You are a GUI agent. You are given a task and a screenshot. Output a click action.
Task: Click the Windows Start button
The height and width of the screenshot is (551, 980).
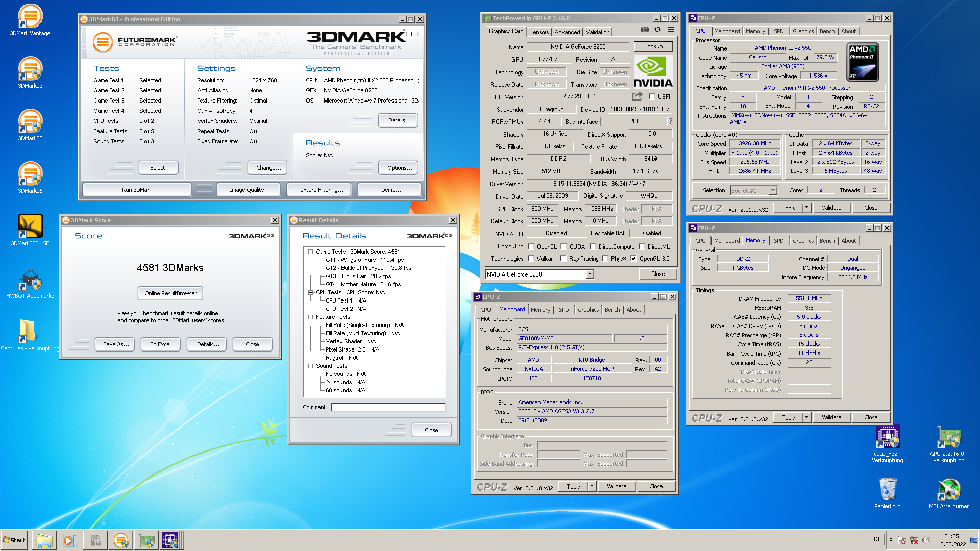[14, 540]
